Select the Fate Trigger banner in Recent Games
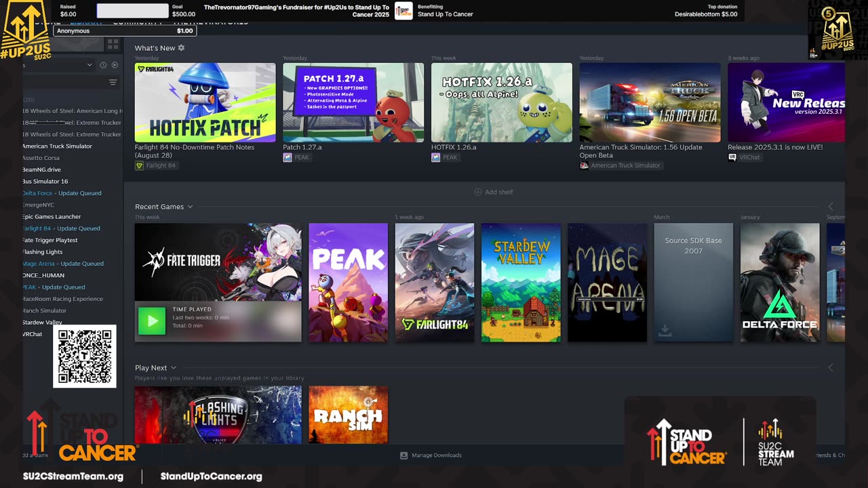Viewport: 868px width, 488px height. [x=218, y=262]
